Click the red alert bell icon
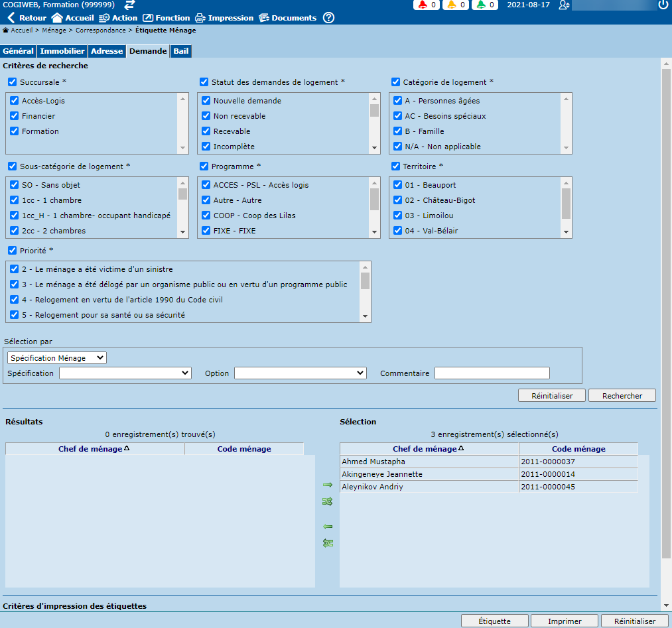Screen dimensions: 672x628 [423, 5]
